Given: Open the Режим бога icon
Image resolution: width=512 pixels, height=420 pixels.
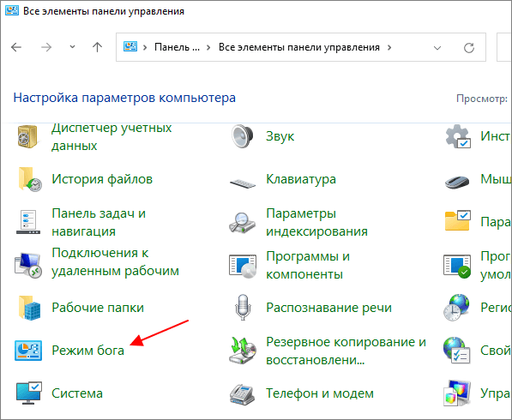Looking at the screenshot, I should (x=28, y=351).
